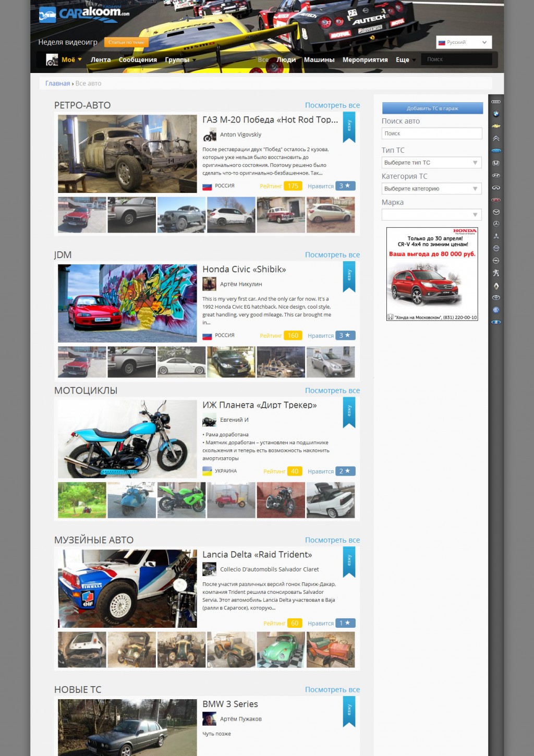The width and height of the screenshot is (534, 756).
Task: Select the Kia brand logo
Action: [496, 200]
